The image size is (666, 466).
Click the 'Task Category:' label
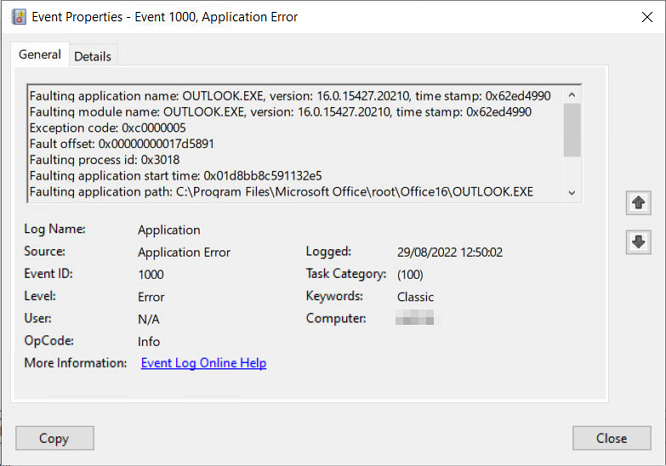[x=346, y=274]
